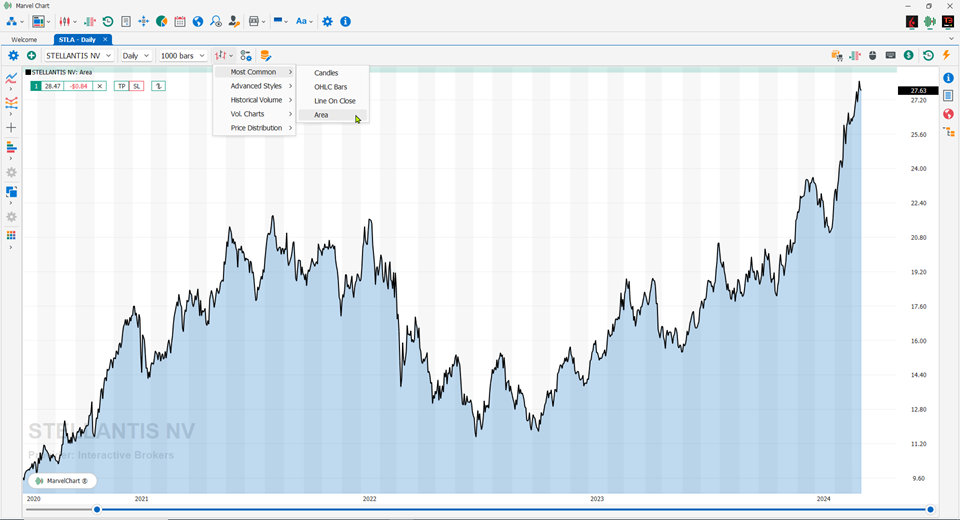Viewport: 960px width, 520px height.
Task: Toggle the TP take-profit button
Action: pyautogui.click(x=121, y=86)
